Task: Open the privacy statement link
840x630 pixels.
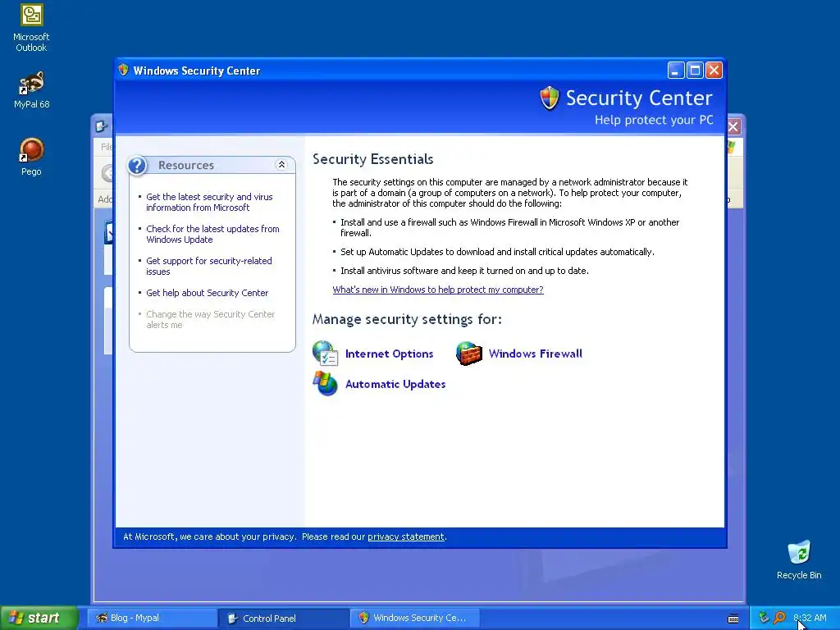Action: [x=405, y=536]
